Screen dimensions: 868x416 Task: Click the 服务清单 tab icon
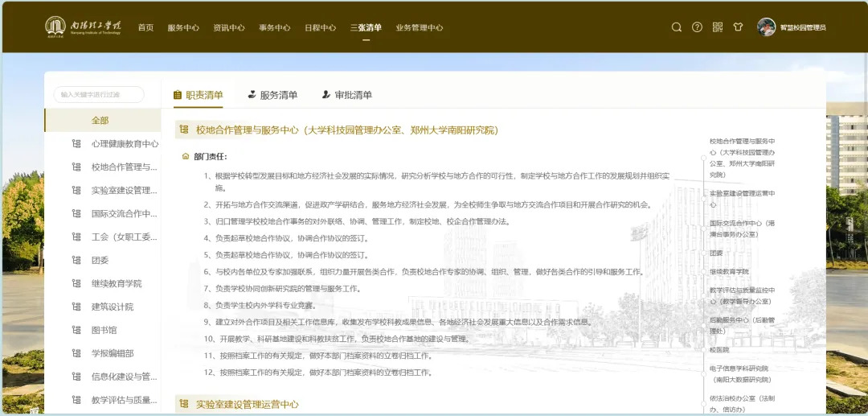pyautogui.click(x=252, y=95)
